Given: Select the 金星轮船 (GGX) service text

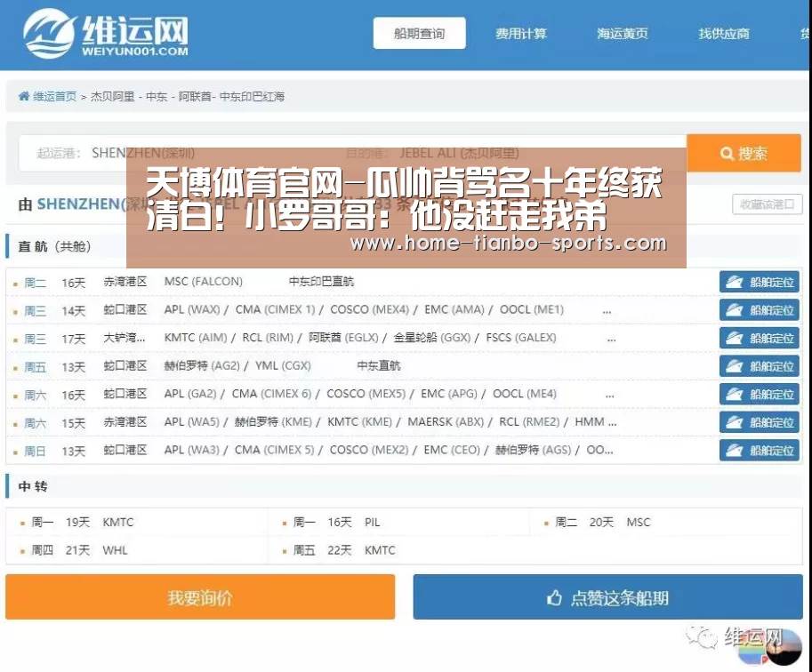Looking at the screenshot, I should 432,338.
